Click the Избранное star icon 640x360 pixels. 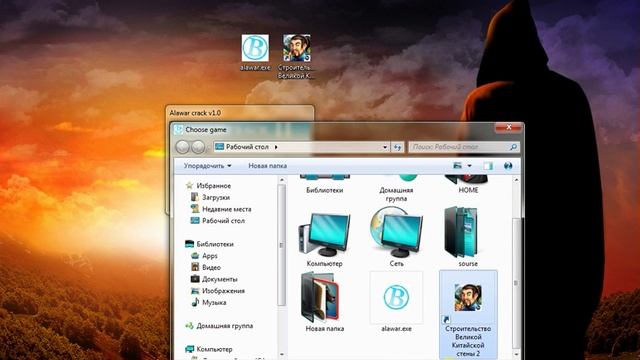(189, 186)
